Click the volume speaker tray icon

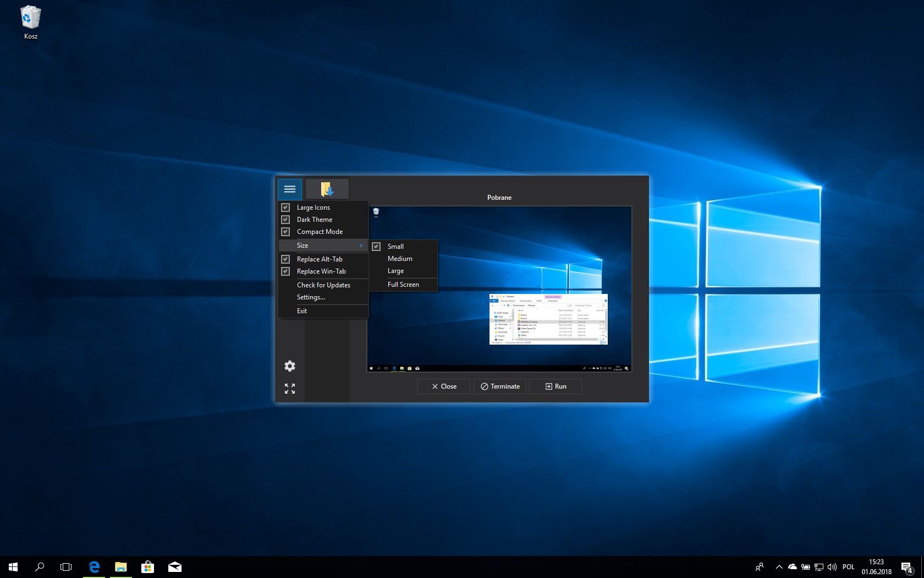point(832,567)
